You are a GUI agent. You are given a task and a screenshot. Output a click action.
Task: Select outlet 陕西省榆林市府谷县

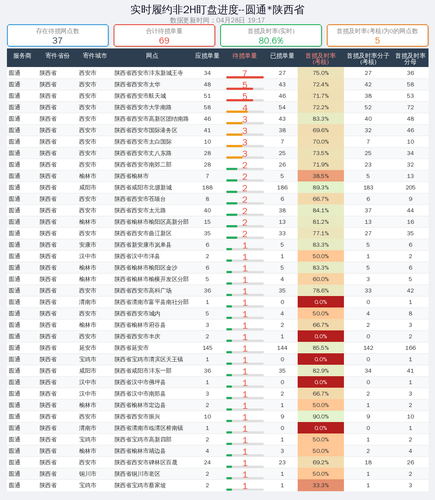140,325
